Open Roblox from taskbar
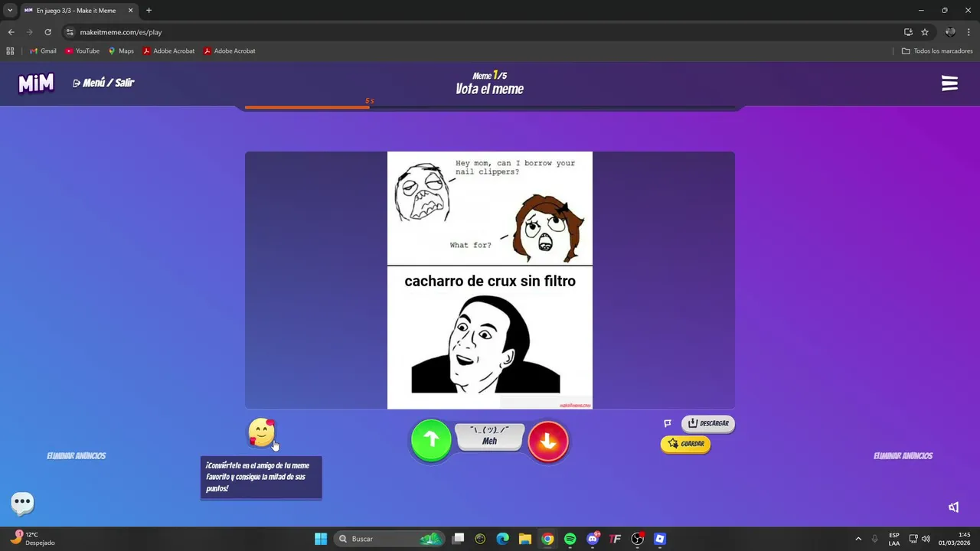 (660, 539)
